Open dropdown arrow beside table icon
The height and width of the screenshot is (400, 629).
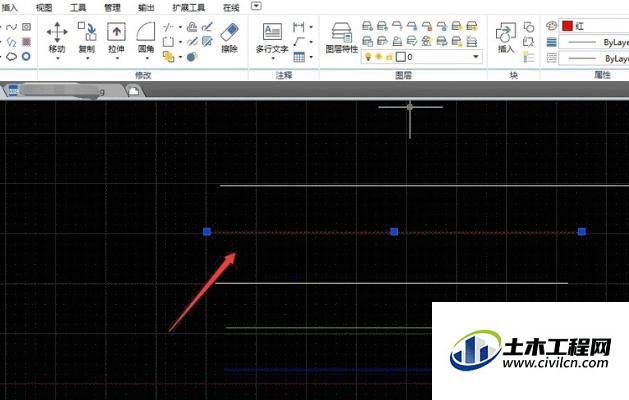(x=311, y=57)
